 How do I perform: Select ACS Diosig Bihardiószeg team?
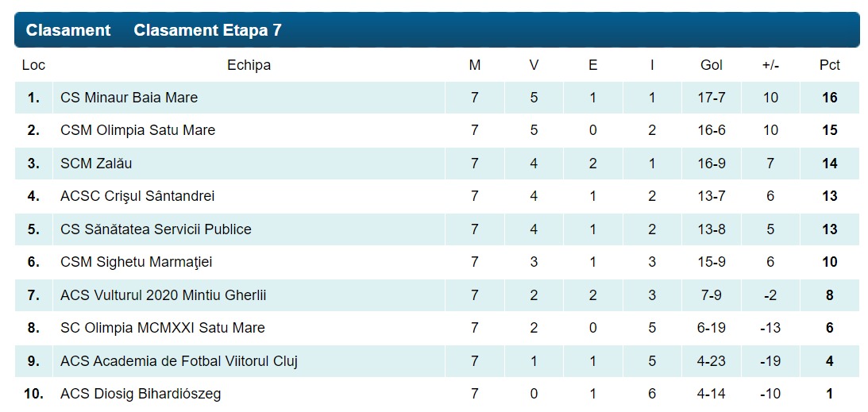tap(141, 394)
